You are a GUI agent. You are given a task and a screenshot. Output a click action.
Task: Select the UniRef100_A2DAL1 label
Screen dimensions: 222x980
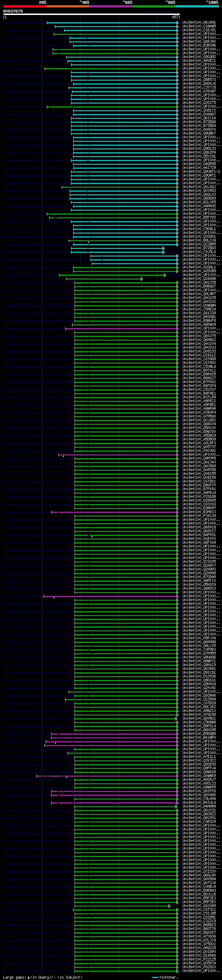[199, 267]
